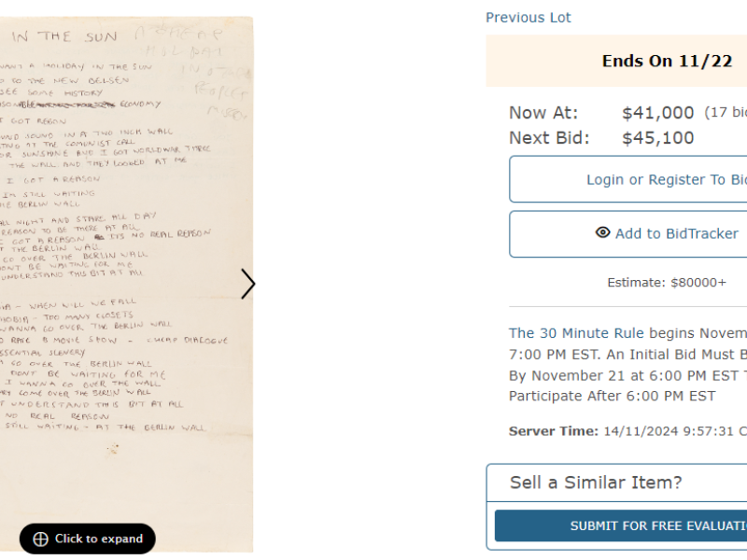Viewport: 747px width, 560px height.
Task: Click the Server Time label
Action: (553, 431)
